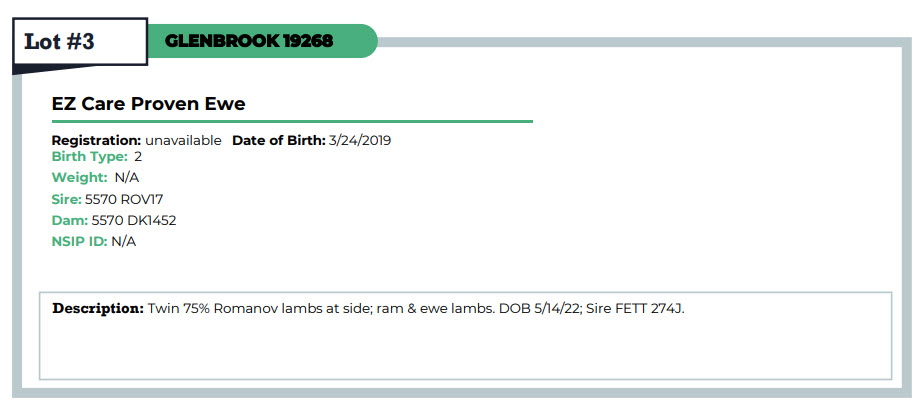Select the Weight N/A value
Viewport: 915px width, 401px height.
click(127, 178)
